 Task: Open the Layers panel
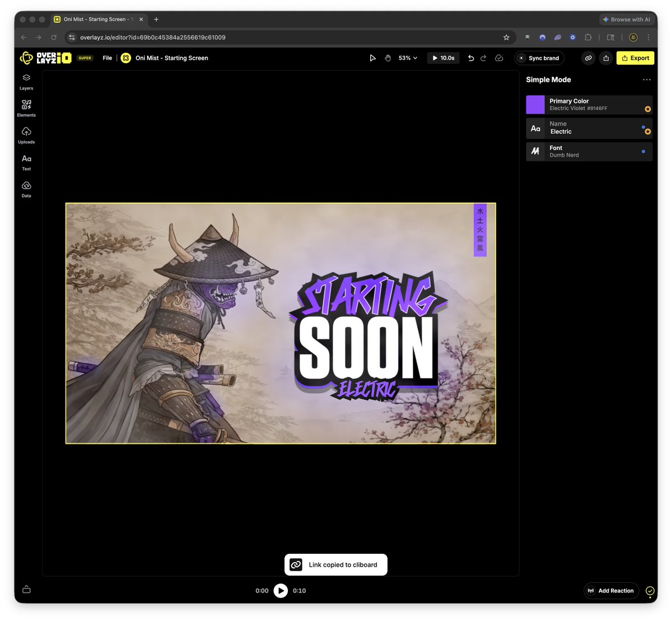tap(26, 82)
